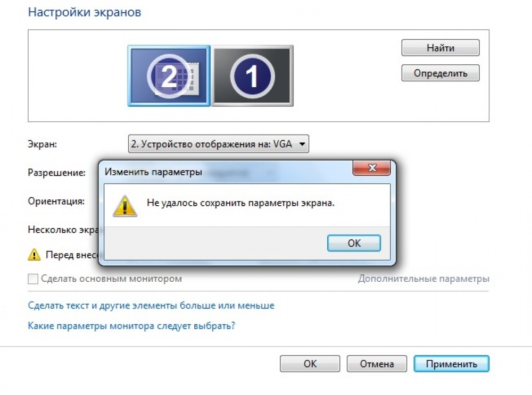This screenshot has height=395, width=532.
Task: Click the 'Изменить параметры' dialog title bar
Action: pos(226,172)
